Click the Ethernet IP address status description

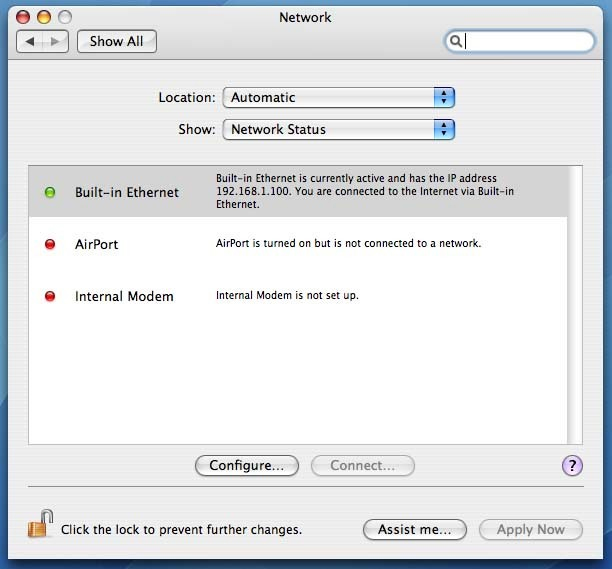point(365,191)
